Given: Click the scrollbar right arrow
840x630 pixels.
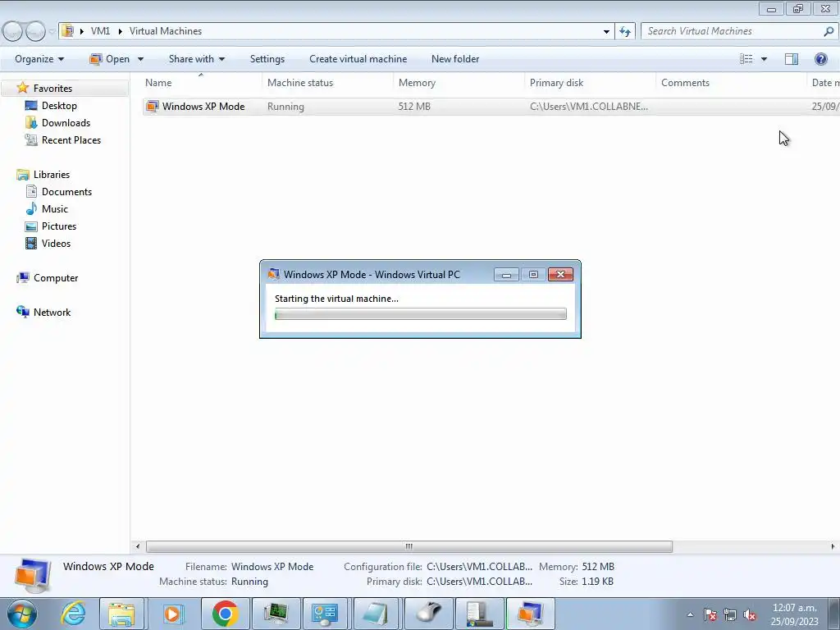Looking at the screenshot, I should click(833, 546).
